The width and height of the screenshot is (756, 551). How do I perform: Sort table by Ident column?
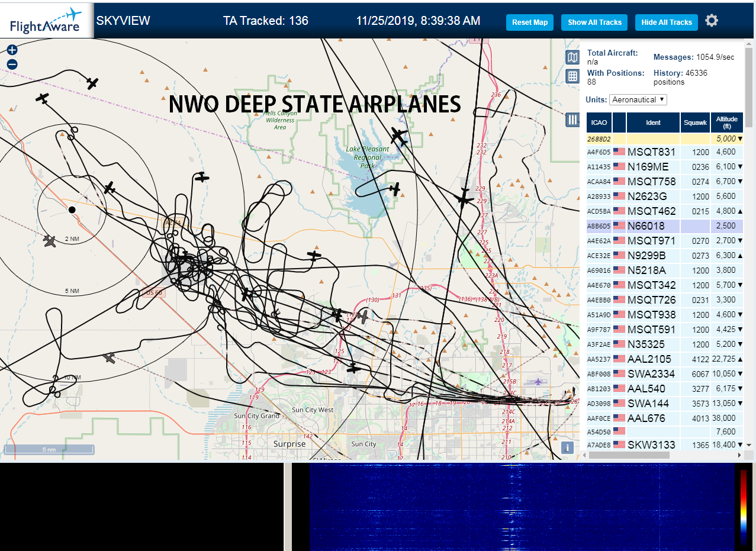coord(653,123)
